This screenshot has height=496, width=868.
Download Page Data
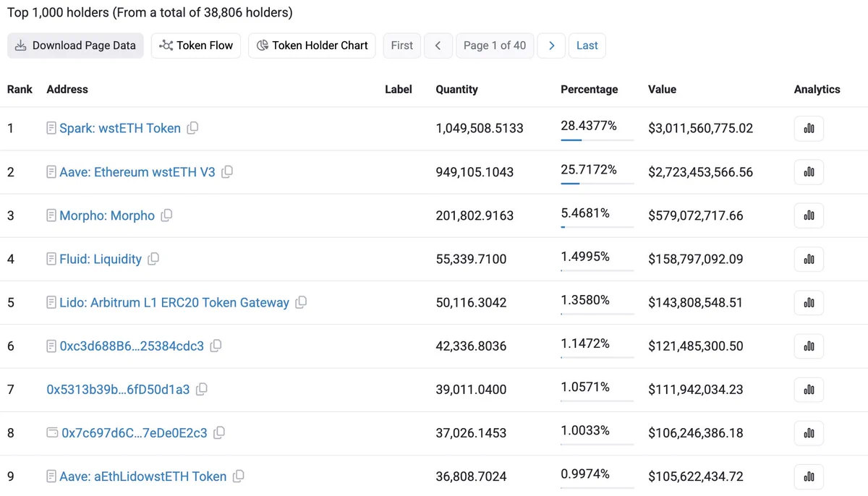pos(75,46)
